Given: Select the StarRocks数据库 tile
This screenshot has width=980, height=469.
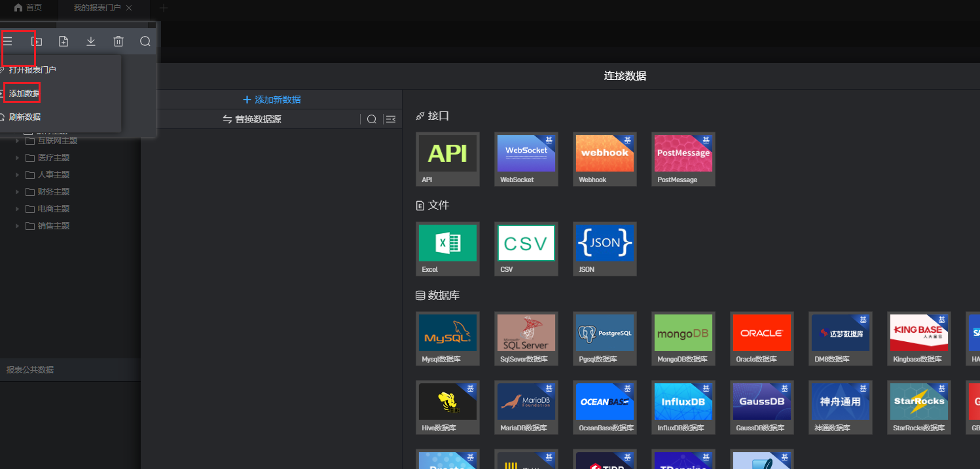Looking at the screenshot, I should (x=919, y=407).
